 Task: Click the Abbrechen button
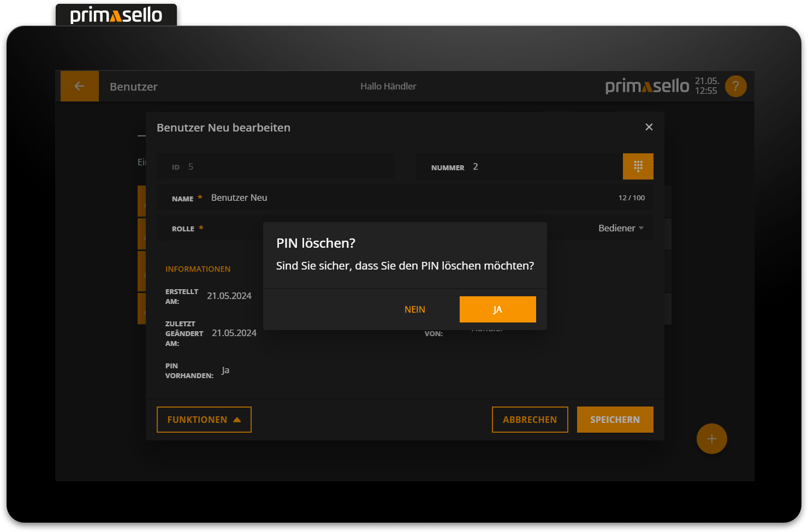pyautogui.click(x=530, y=420)
